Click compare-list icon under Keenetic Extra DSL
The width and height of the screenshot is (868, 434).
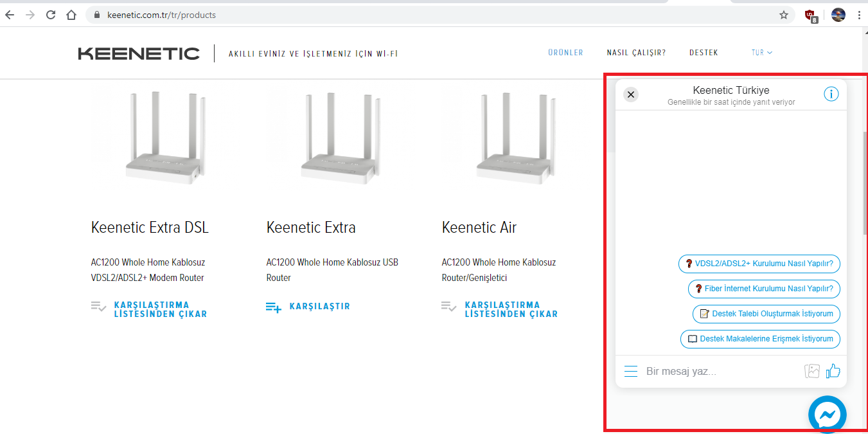coord(98,307)
